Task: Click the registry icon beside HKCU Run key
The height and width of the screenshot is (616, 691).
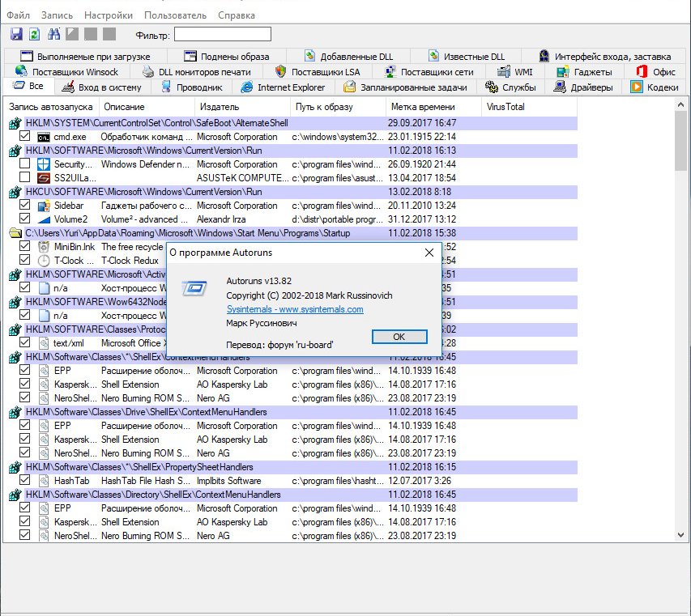Action: pos(15,192)
